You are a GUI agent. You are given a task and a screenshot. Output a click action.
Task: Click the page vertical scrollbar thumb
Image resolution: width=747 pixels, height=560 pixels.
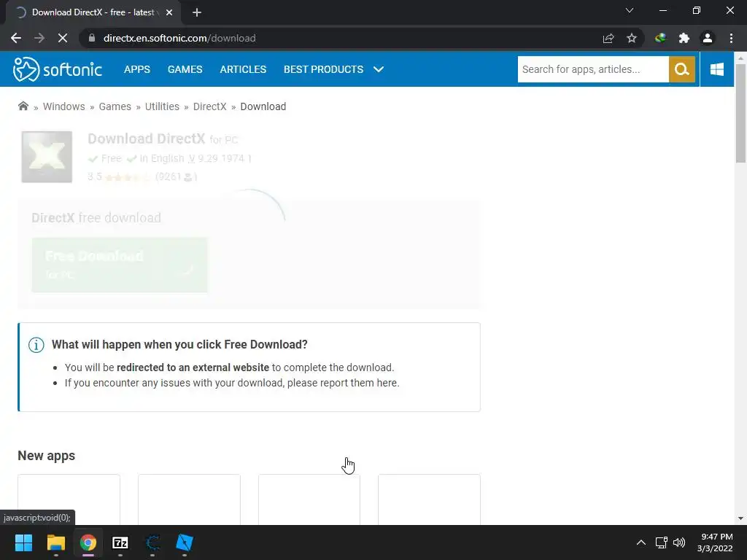pos(740,113)
